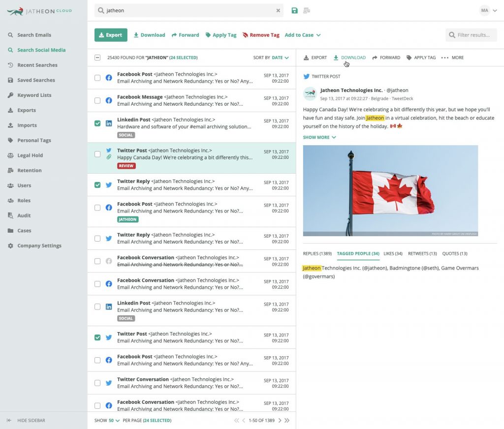Expand the Add to Case dropdown
Image resolution: width=504 pixels, height=429 pixels.
tap(303, 35)
